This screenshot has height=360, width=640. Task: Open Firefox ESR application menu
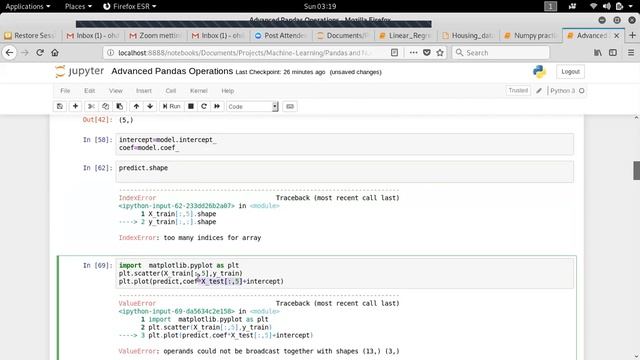[129, 6]
